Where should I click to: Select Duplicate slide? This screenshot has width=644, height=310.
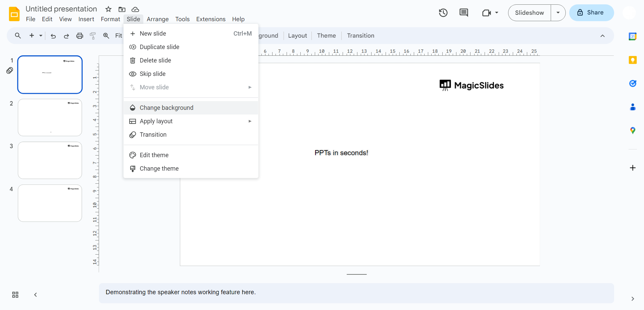tap(191, 47)
